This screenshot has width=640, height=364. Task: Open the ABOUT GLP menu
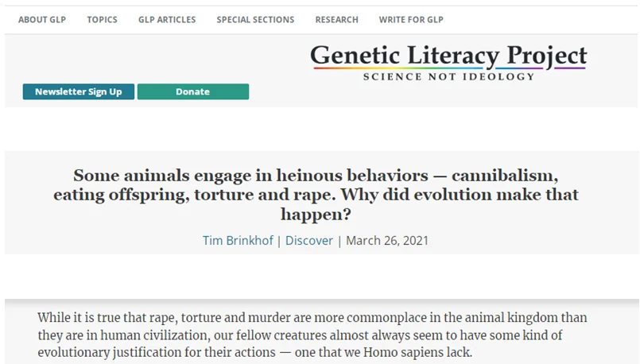click(x=42, y=20)
